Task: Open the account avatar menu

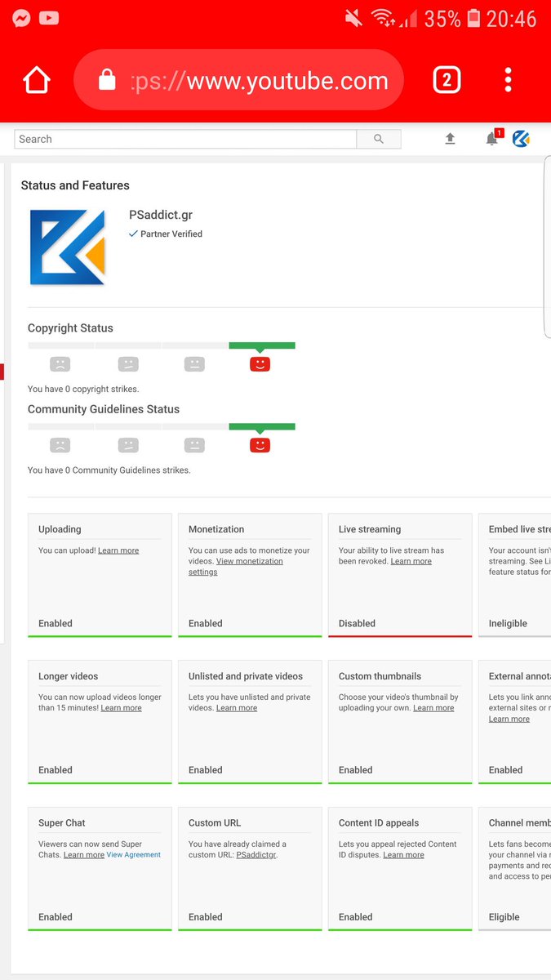Action: click(x=522, y=139)
